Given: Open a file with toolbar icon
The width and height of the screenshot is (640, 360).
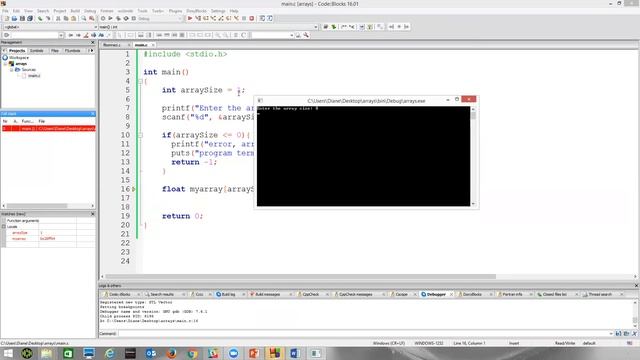Looking at the screenshot, I should (14, 18).
